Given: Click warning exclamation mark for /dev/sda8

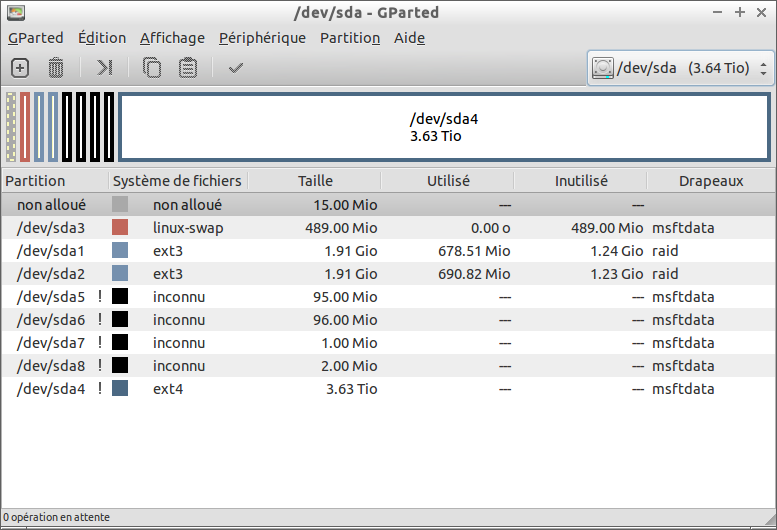Looking at the screenshot, I should click(x=100, y=365).
